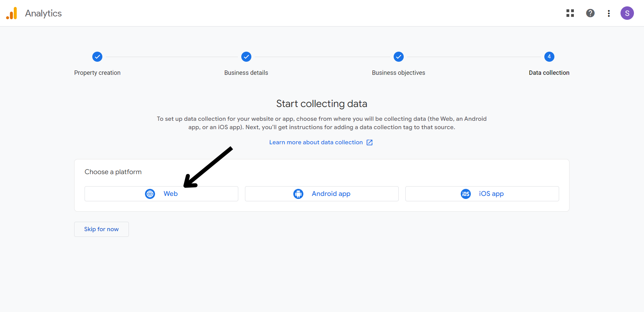Viewport: 644px width, 312px height.
Task: Go to the Business objectives step checkmark
Action: click(398, 57)
